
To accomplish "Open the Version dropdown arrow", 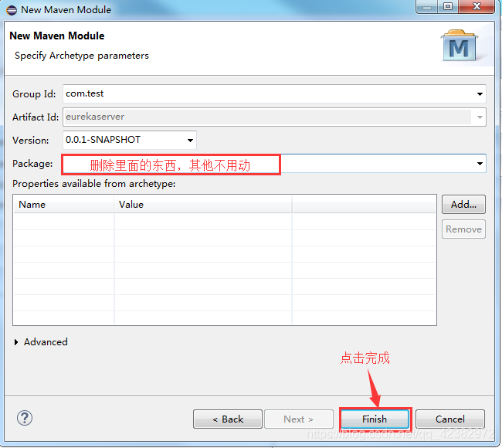I will [x=190, y=141].
